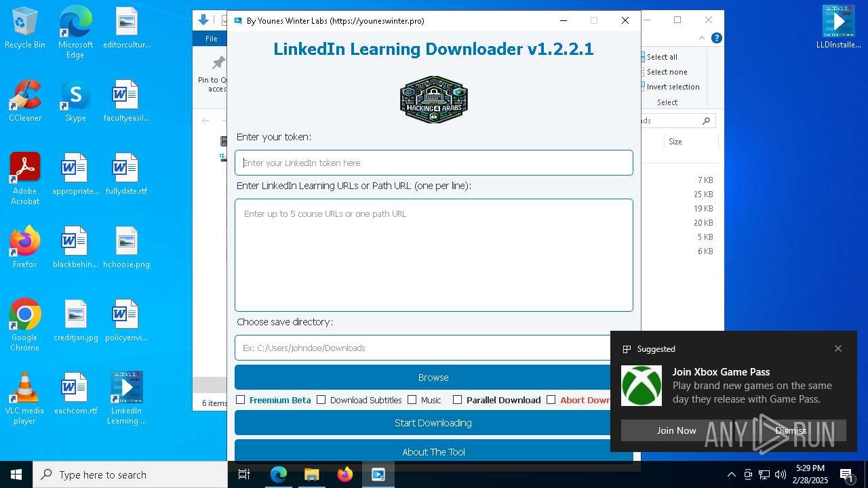Open volume control in system tray

pos(781,474)
